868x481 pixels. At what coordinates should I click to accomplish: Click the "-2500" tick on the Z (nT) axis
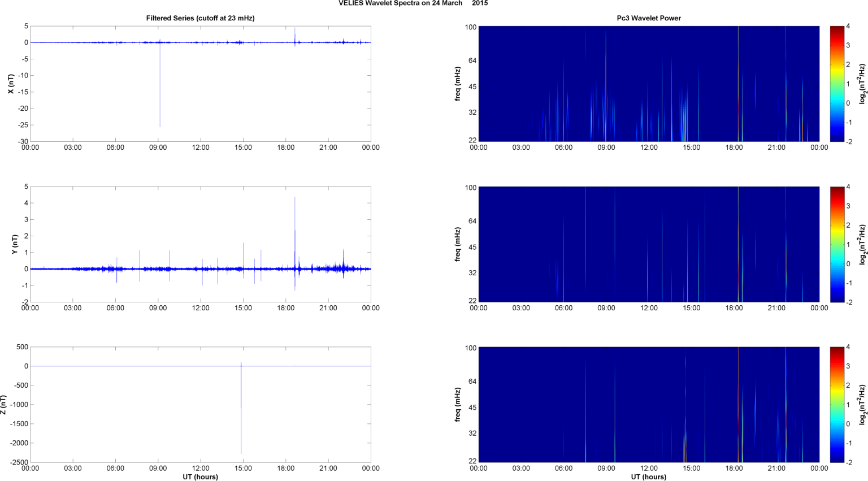(x=19, y=462)
